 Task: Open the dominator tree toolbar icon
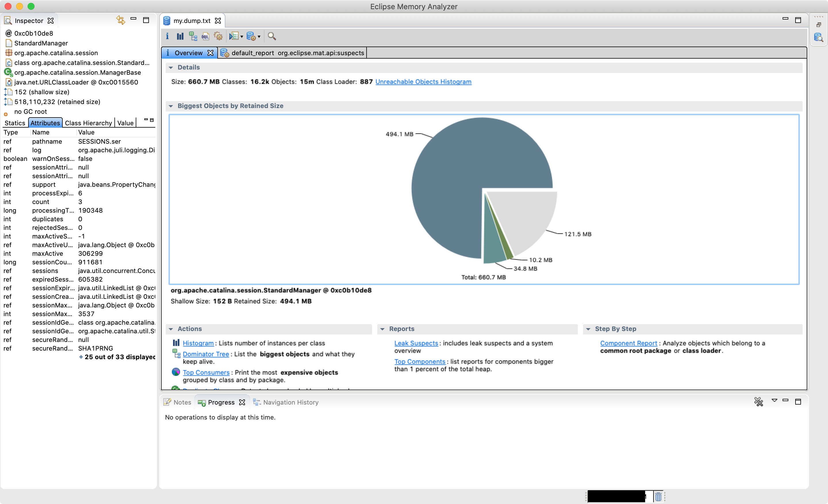193,36
